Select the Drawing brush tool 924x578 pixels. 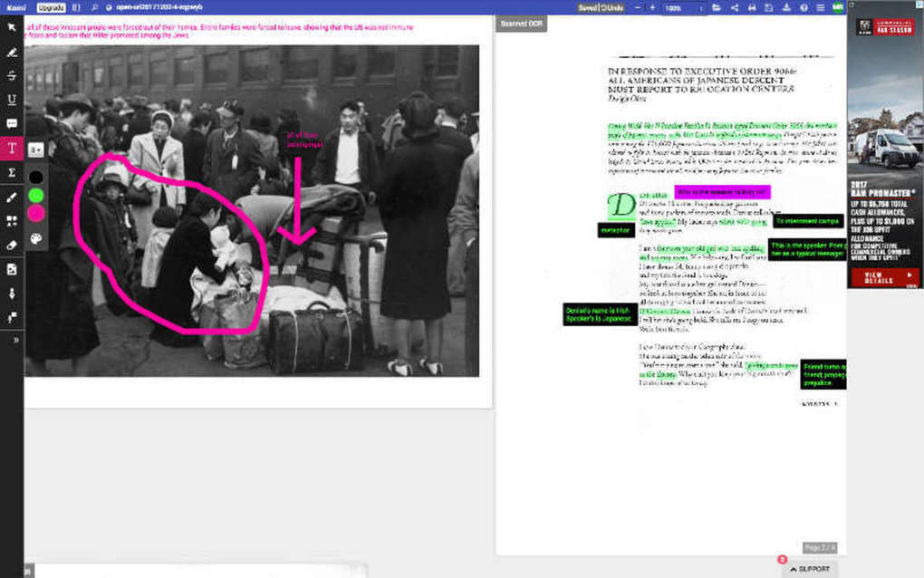tap(12, 197)
